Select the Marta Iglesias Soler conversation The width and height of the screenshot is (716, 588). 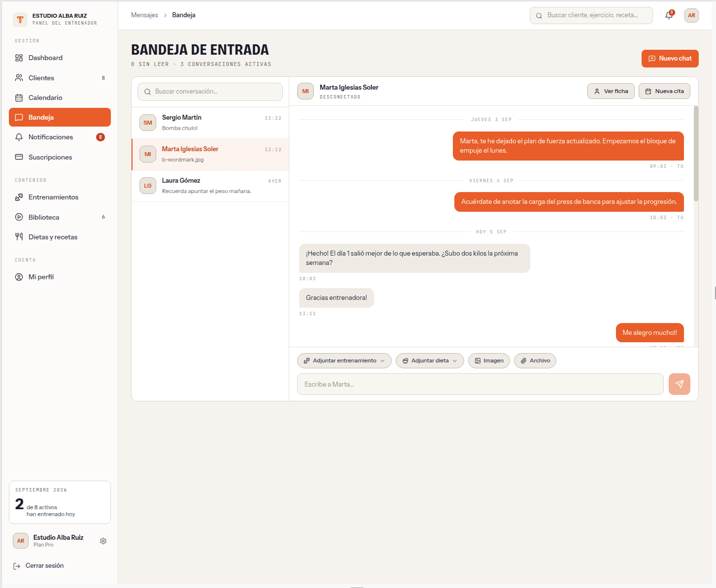[210, 154]
